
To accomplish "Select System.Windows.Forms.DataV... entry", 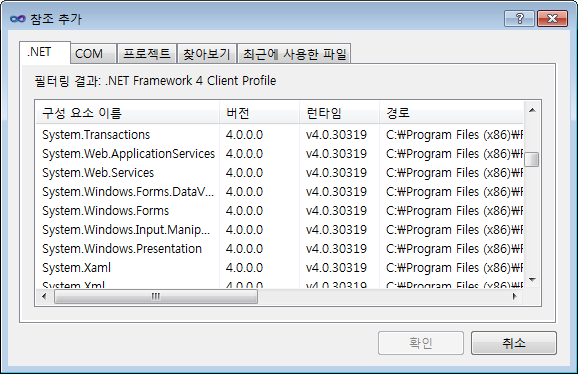I will point(128,192).
